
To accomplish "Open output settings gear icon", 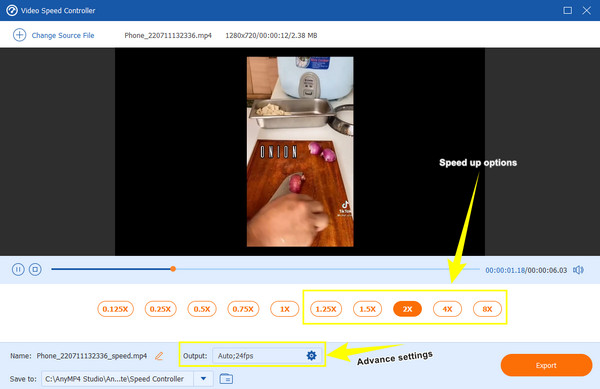I will (x=311, y=356).
